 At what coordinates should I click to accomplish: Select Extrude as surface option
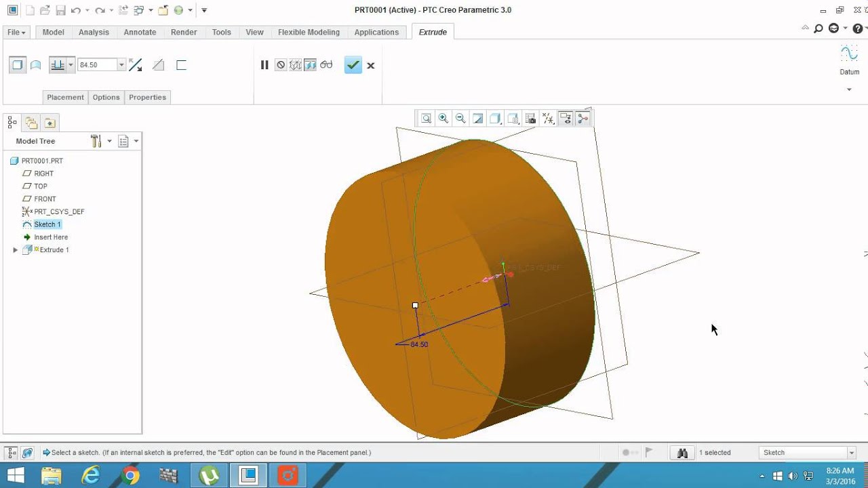point(36,65)
